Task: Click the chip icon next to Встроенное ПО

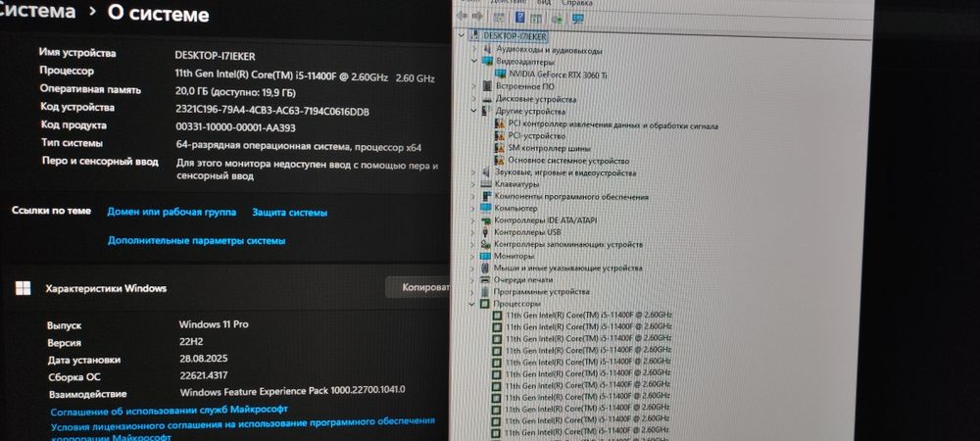Action: click(487, 86)
